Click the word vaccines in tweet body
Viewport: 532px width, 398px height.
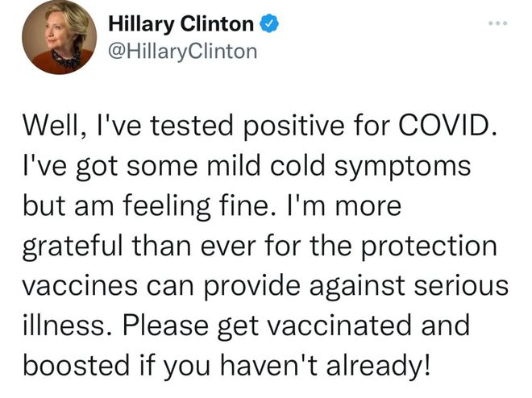[x=80, y=286]
